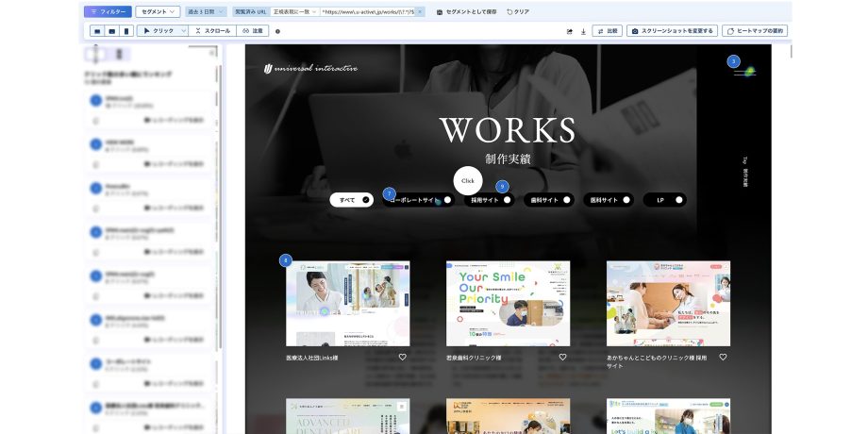
Task: Click the left sidebar vertical scrollbar
Action: point(219,189)
